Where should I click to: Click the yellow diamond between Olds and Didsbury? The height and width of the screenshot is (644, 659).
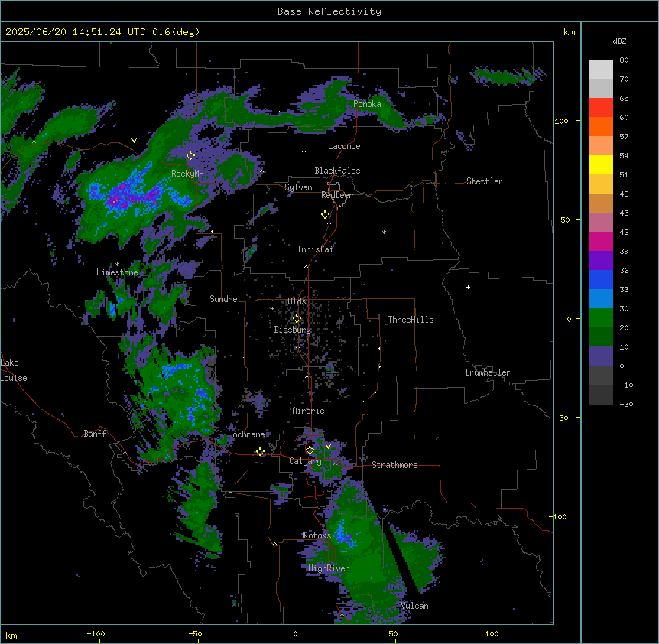click(x=297, y=319)
